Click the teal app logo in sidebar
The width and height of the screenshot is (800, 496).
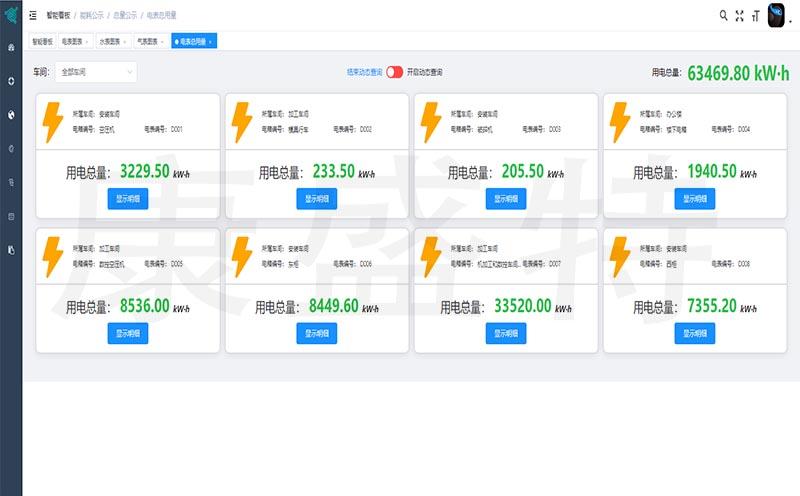pyautogui.click(x=11, y=14)
